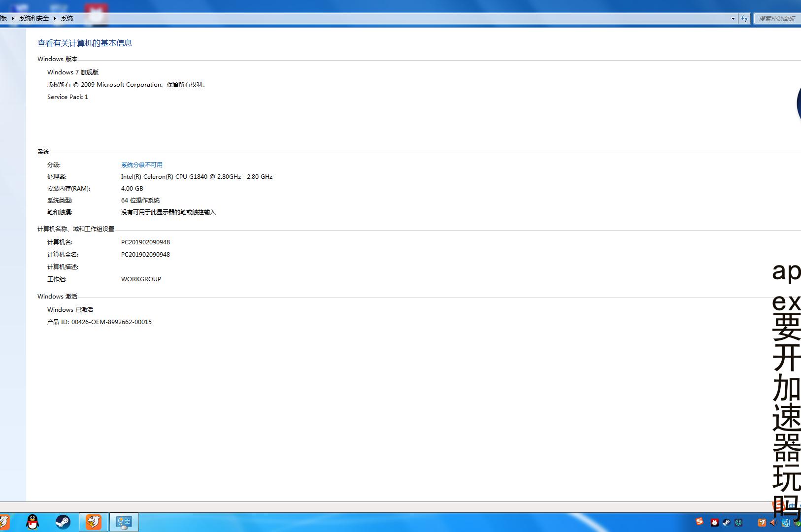This screenshot has height=532, width=801.
Task: Open the volume speaker tray icon
Action: click(773, 522)
